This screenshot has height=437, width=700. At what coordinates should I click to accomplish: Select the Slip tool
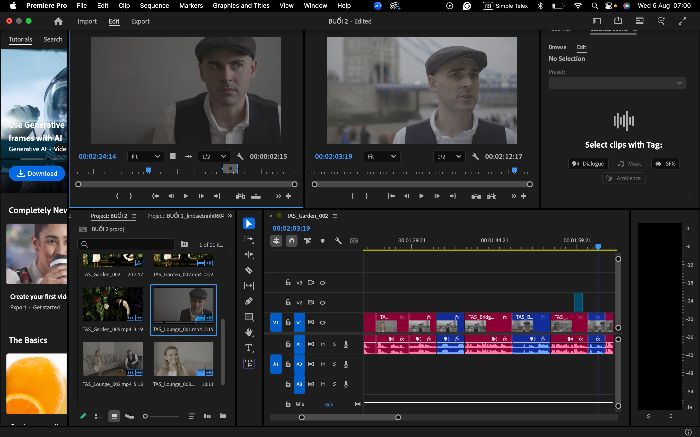[249, 286]
